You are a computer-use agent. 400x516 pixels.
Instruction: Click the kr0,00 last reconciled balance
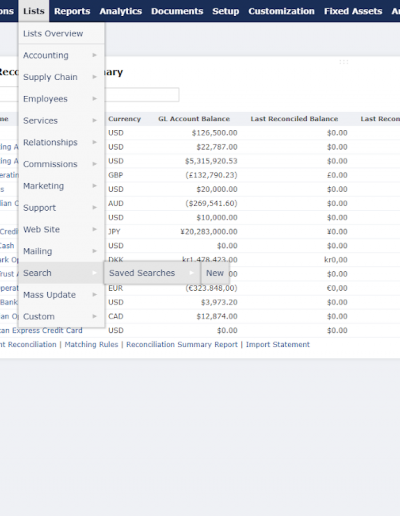(x=336, y=260)
